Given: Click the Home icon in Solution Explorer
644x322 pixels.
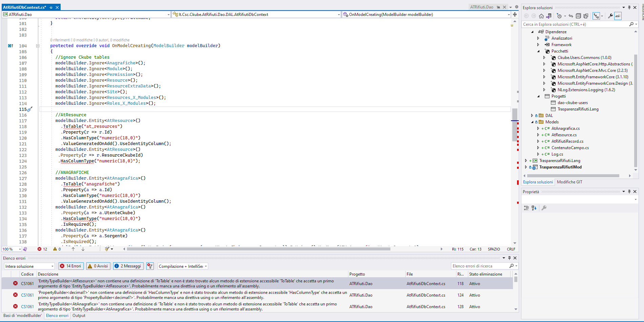Looking at the screenshot, I should pos(541,16).
